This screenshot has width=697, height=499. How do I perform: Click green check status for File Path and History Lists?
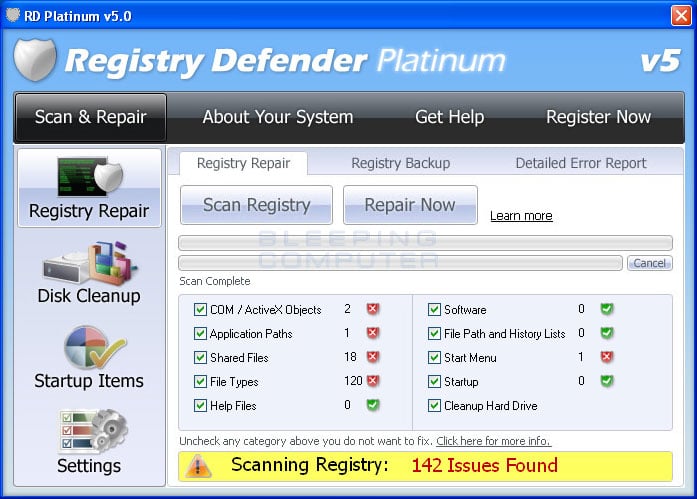pyautogui.click(x=607, y=333)
